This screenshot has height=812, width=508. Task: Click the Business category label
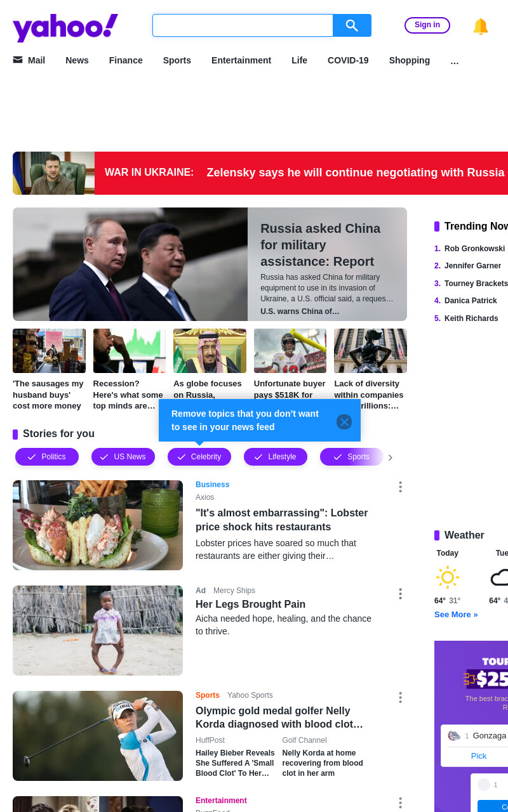click(x=212, y=485)
